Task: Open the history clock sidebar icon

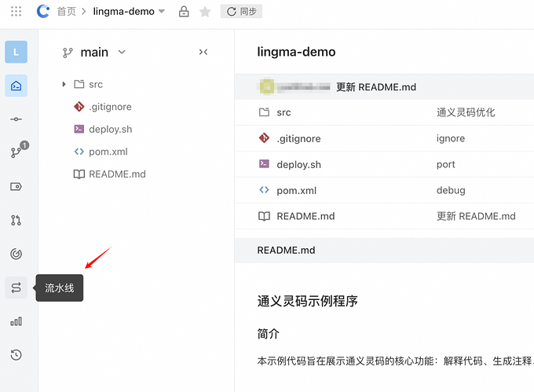Action: (16, 355)
